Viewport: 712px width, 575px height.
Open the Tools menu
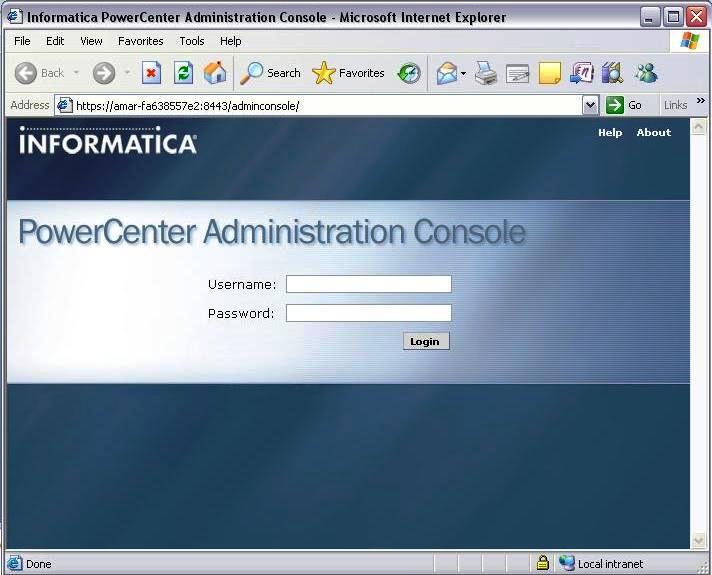point(192,41)
